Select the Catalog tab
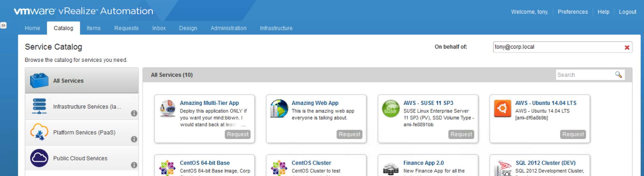 click(63, 28)
